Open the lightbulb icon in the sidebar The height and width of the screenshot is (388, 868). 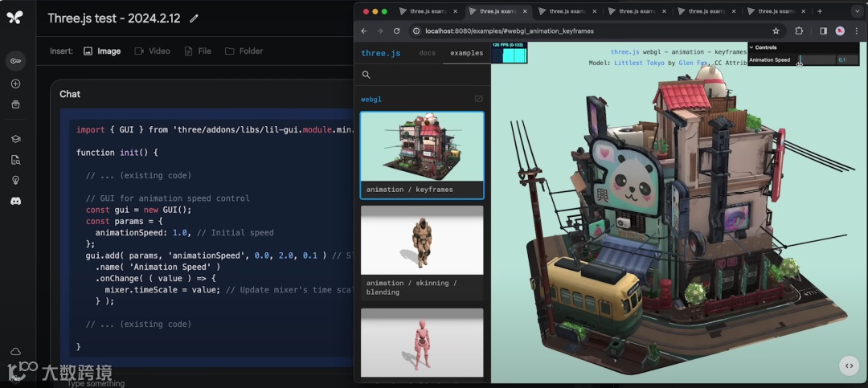15,181
